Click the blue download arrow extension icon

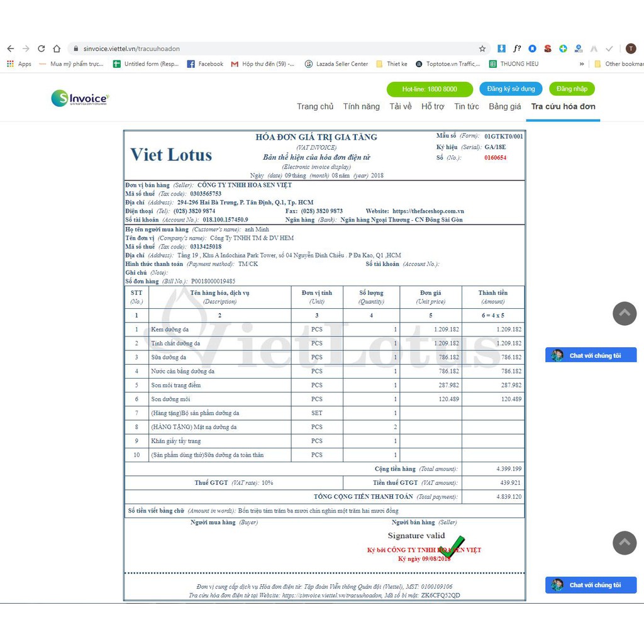coord(501,48)
